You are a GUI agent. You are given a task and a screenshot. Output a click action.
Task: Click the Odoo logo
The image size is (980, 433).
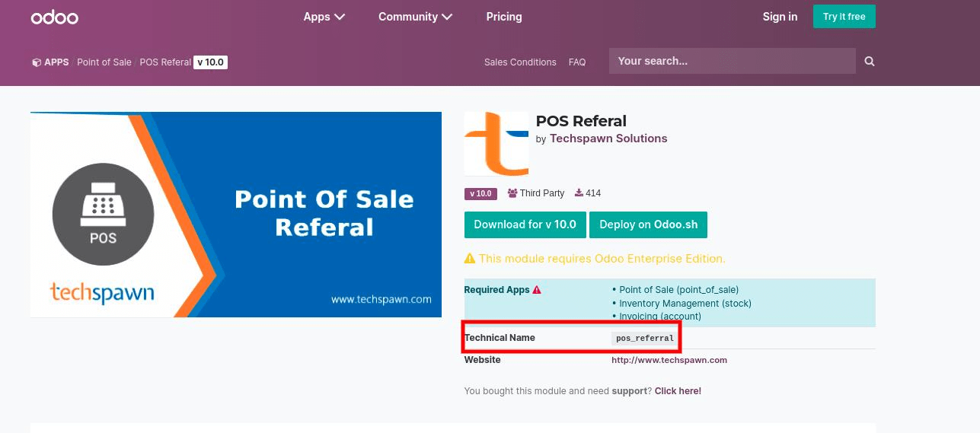coord(54,17)
